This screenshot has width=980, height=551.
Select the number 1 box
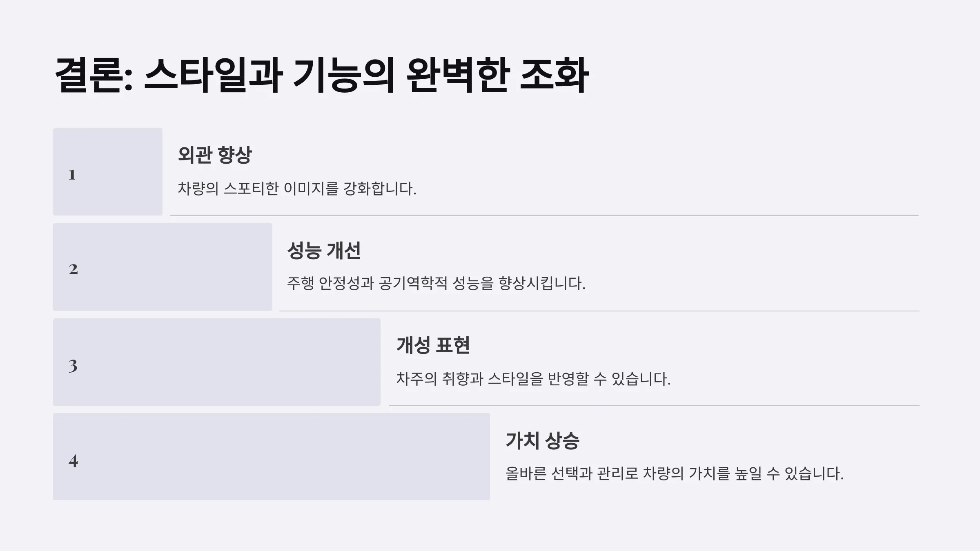[108, 172]
